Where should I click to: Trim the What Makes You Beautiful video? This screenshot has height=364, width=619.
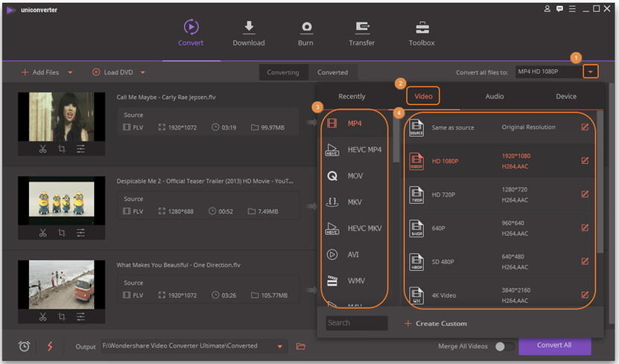pos(42,316)
